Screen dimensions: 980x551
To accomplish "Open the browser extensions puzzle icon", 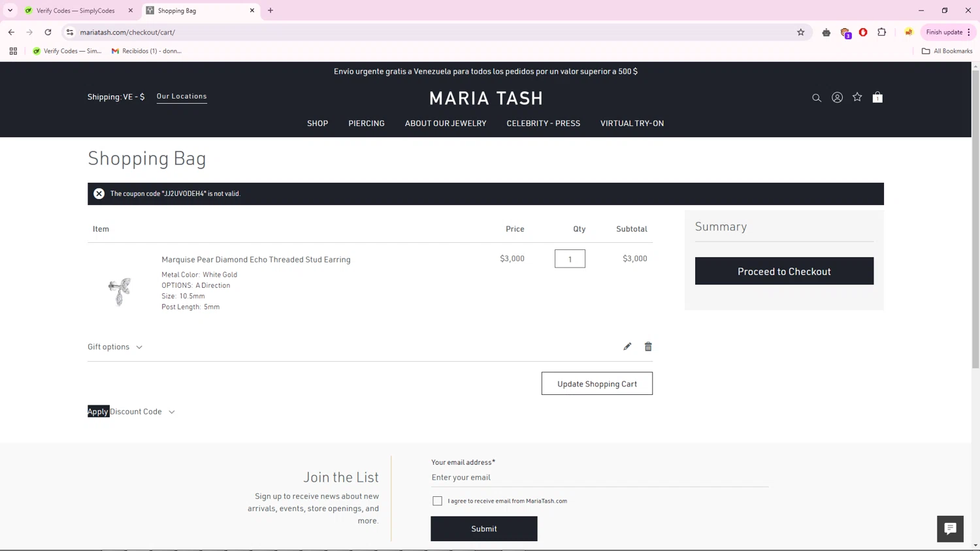I will click(x=881, y=32).
